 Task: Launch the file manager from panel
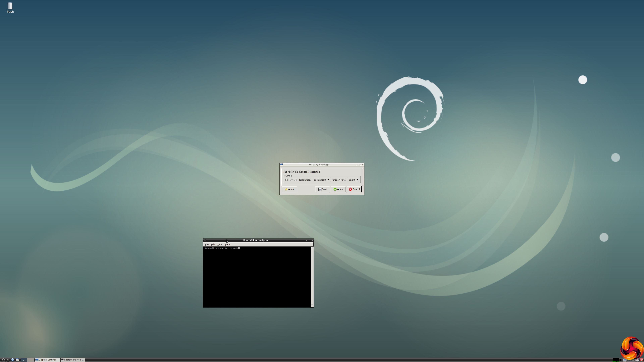8,360
